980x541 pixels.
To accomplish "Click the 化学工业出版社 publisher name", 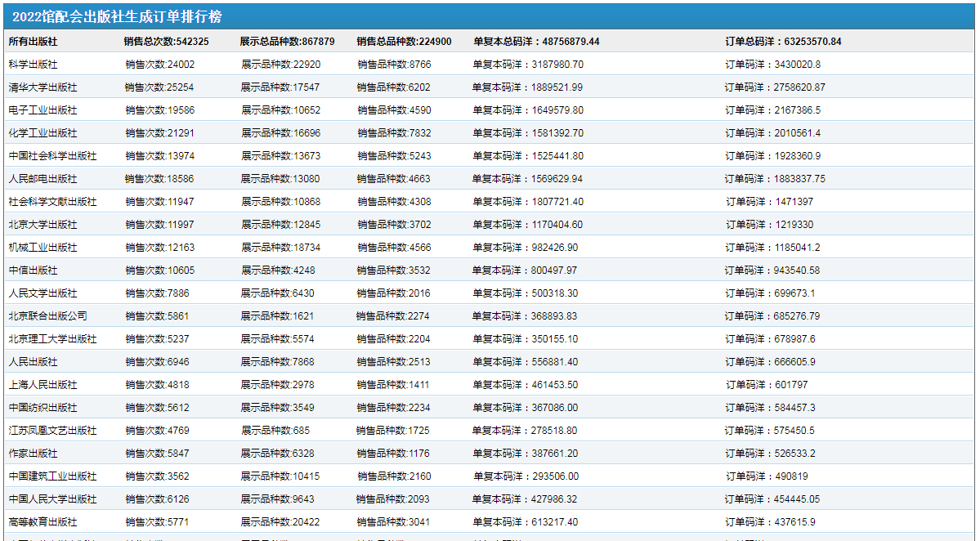I will pos(43,132).
